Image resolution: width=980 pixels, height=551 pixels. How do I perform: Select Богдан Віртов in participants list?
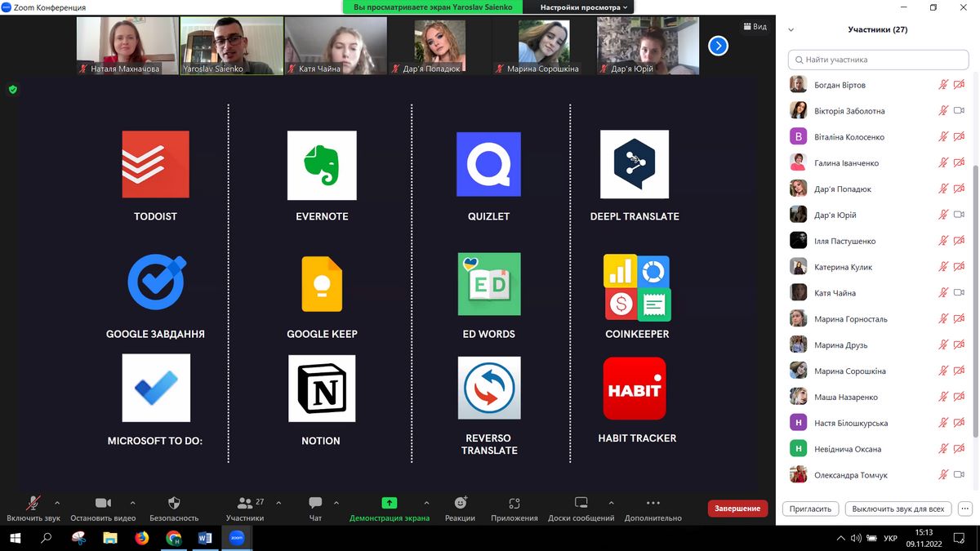[840, 85]
